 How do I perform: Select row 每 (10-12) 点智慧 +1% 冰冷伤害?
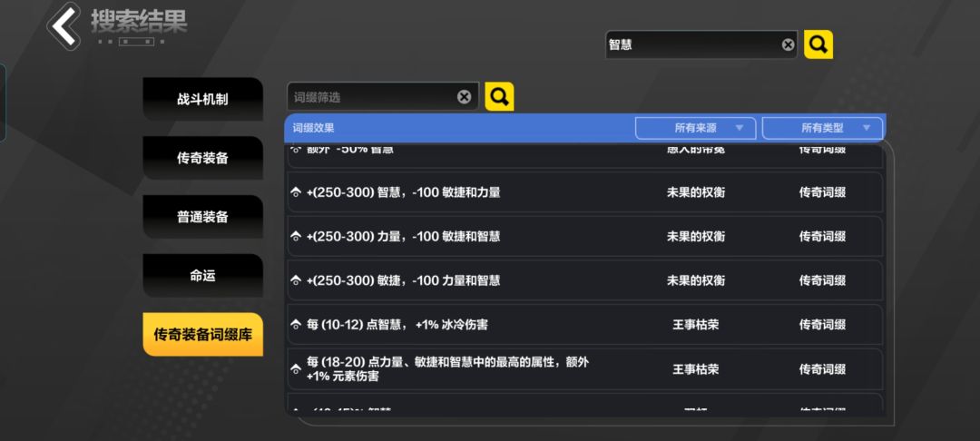(585, 325)
